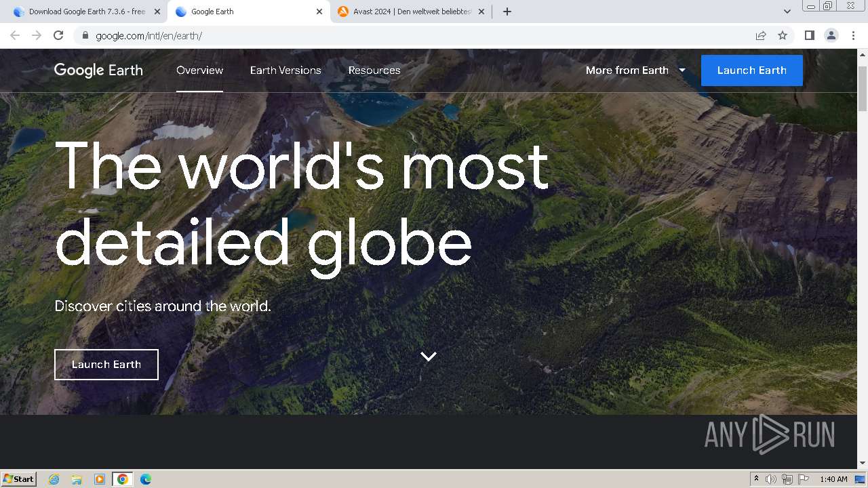Open the Windows Start menu
This screenshot has height=488, width=868.
click(x=18, y=479)
